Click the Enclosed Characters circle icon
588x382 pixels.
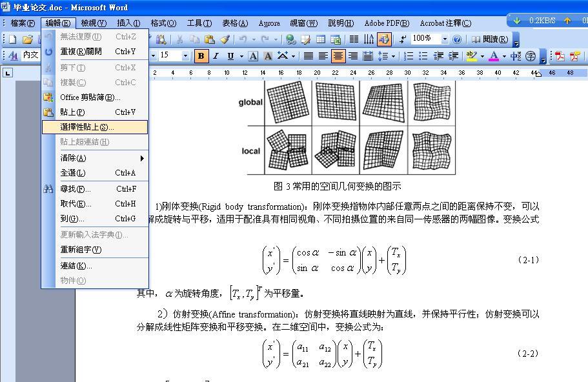[531, 56]
